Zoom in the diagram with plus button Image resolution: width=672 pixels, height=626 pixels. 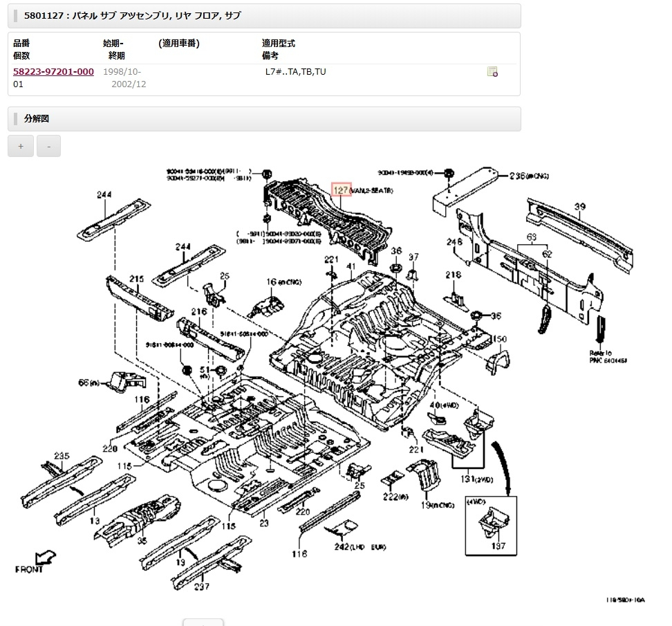(x=21, y=147)
